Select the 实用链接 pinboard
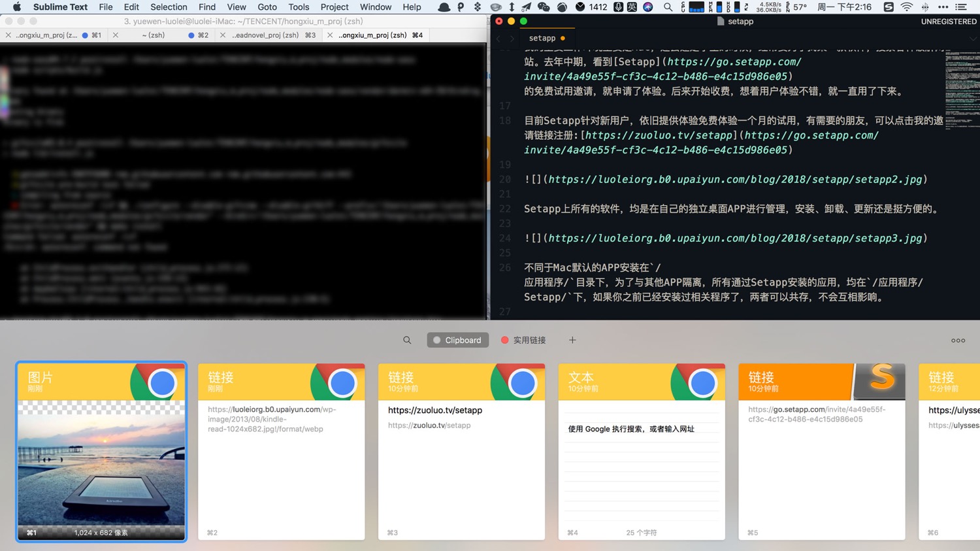 (x=523, y=340)
